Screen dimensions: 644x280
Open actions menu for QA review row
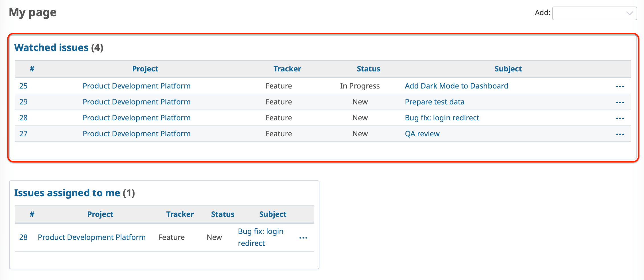620,134
